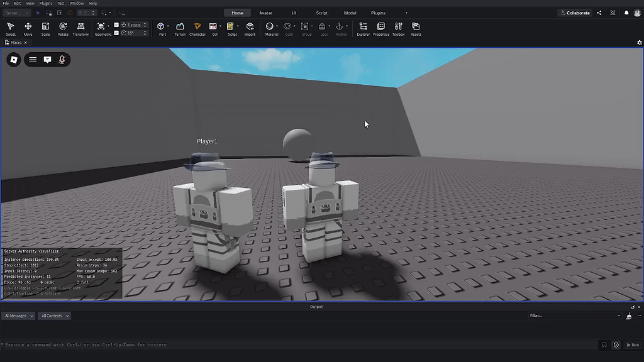
Task: Open the File menu
Action: pos(6,3)
